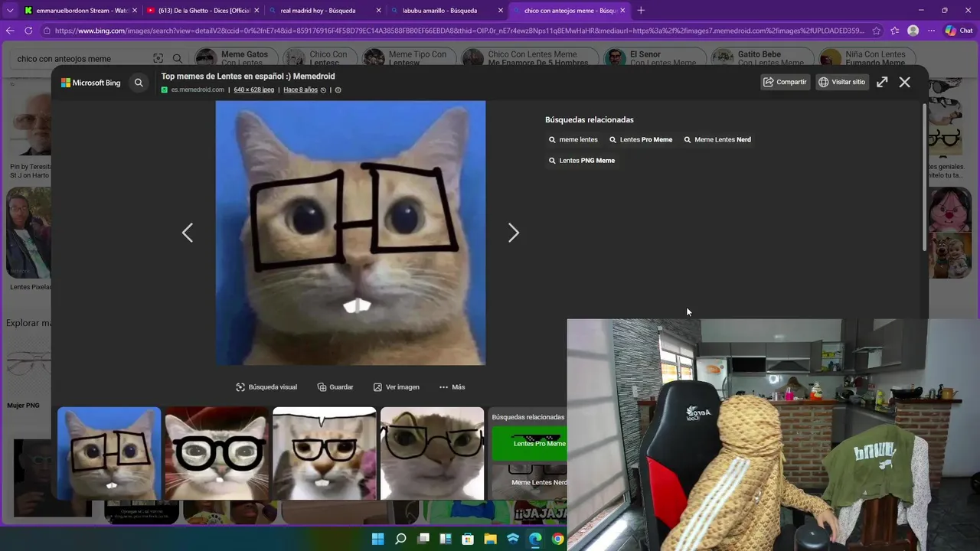Open Widgets icon on taskbar

(x=445, y=539)
